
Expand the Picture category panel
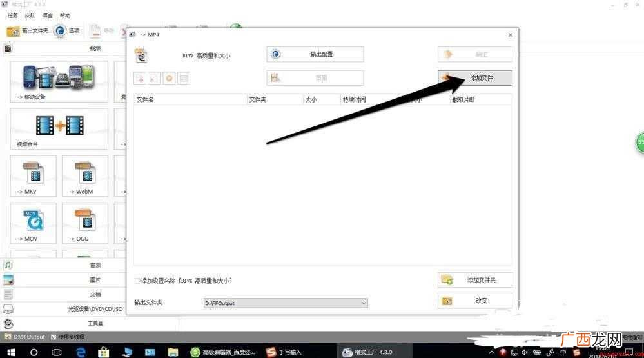(64, 280)
